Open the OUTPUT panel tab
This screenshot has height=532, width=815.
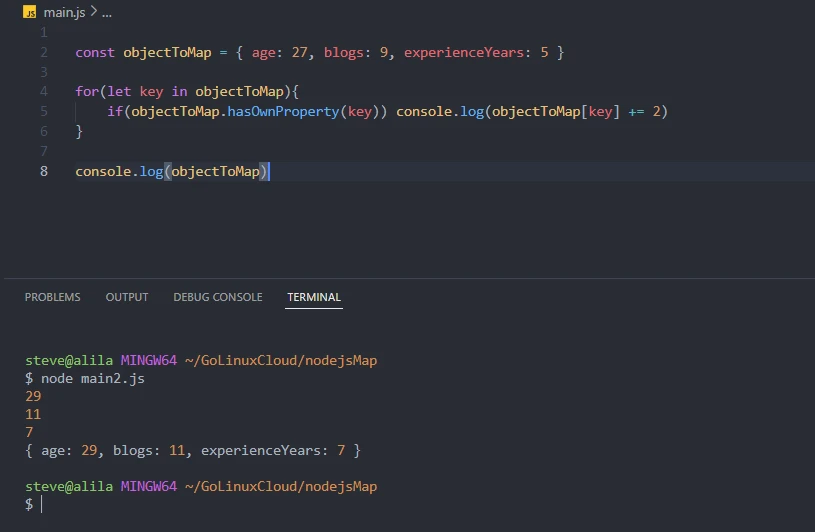pyautogui.click(x=127, y=297)
